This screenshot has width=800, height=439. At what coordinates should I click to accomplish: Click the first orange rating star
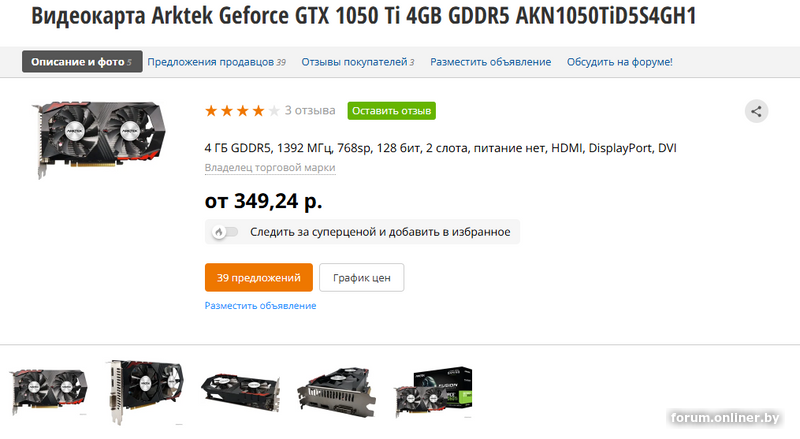[x=211, y=111]
